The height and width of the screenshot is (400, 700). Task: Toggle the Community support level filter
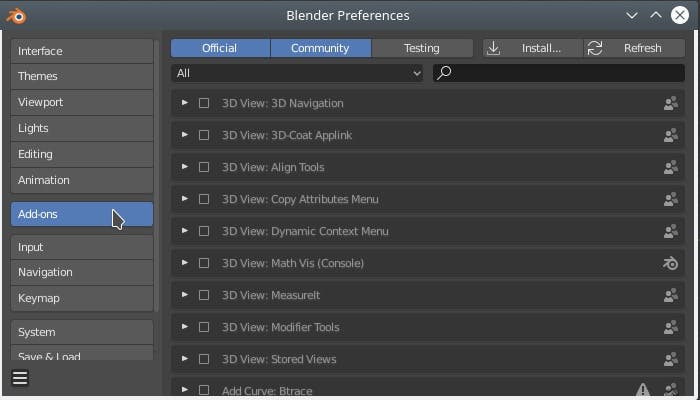pyautogui.click(x=321, y=48)
